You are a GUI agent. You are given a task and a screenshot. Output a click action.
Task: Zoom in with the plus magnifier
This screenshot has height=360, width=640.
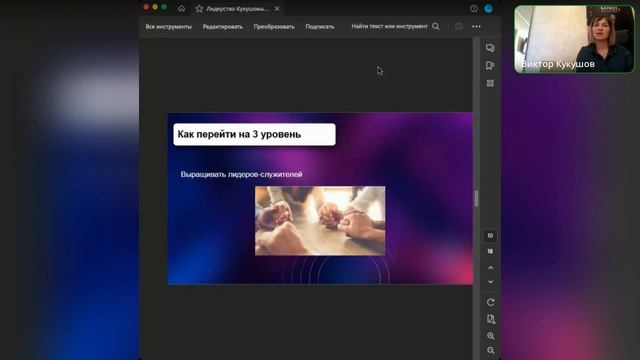[x=491, y=336]
